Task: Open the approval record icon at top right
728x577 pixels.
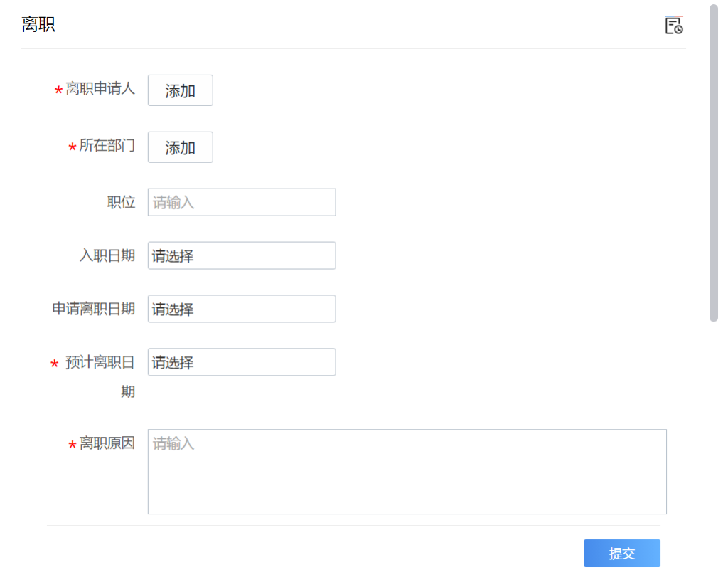Action: pos(674,26)
